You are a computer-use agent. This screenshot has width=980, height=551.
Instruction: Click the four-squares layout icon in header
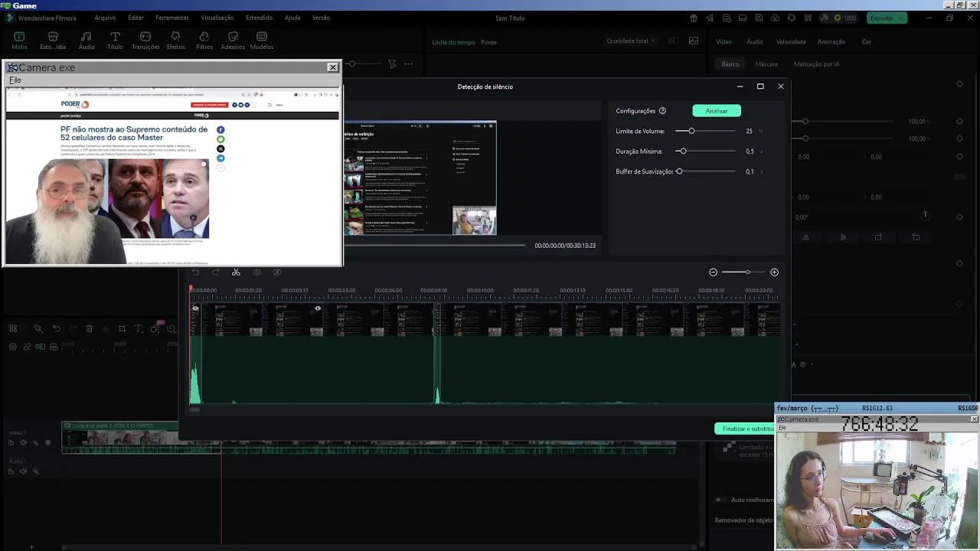(807, 18)
